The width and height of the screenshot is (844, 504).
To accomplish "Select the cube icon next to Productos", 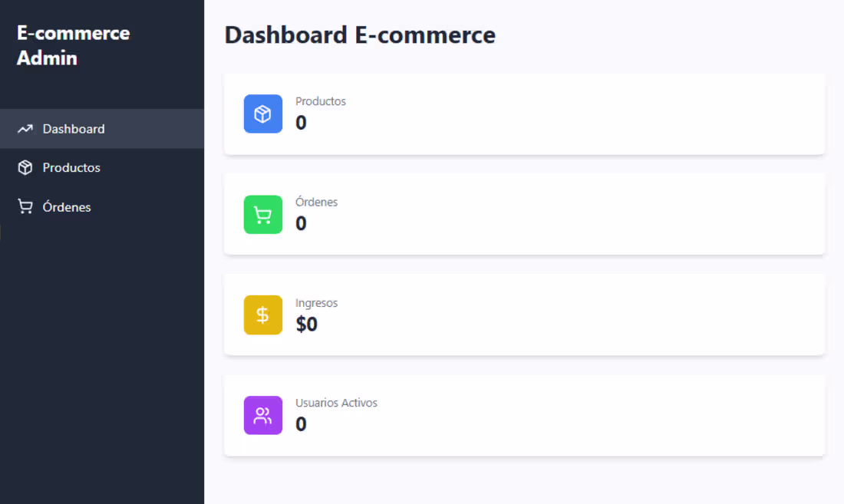I will (24, 167).
